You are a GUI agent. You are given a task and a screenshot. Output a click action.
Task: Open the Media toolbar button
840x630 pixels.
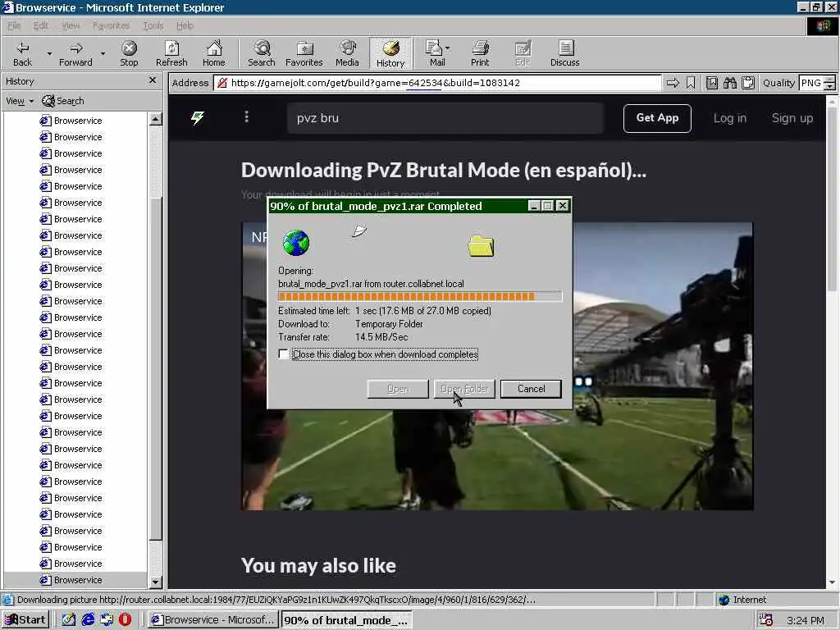347,53
